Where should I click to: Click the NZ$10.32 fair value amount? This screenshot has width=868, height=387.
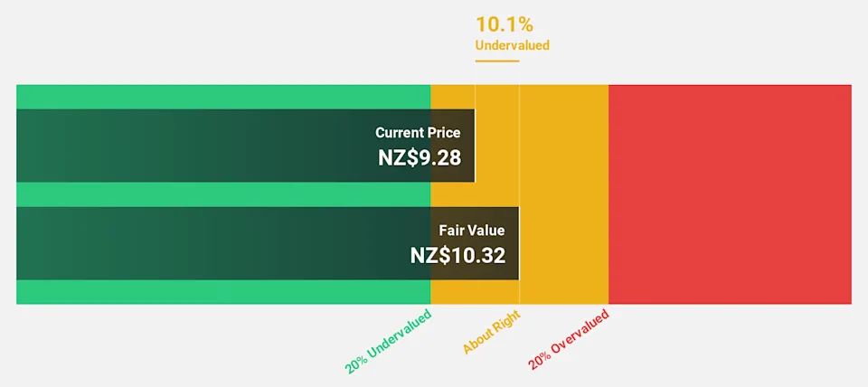[458, 255]
